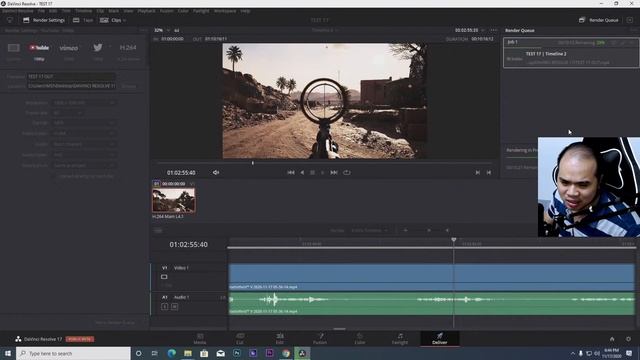The height and width of the screenshot is (360, 640).
Task: Click the timeline playhead marker
Action: click(453, 240)
